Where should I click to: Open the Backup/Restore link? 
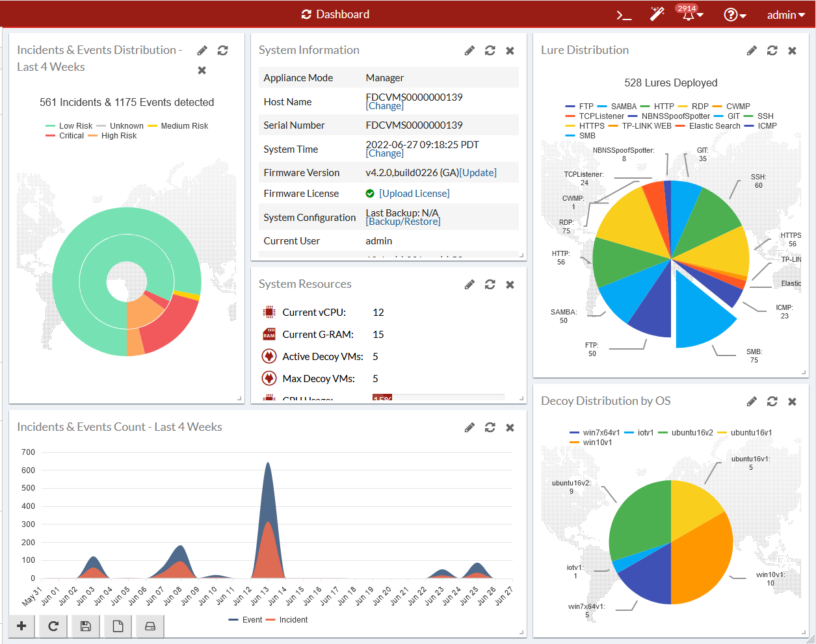402,222
